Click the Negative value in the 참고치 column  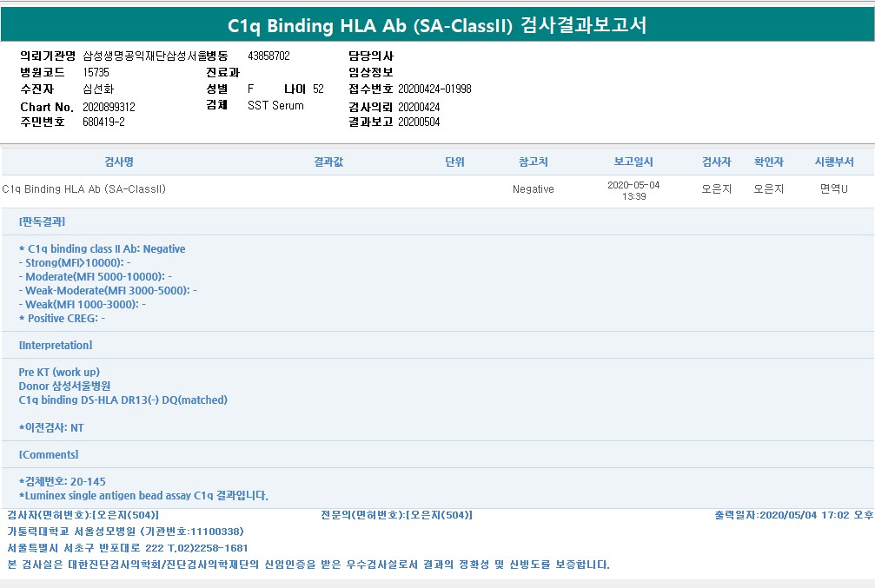point(533,189)
